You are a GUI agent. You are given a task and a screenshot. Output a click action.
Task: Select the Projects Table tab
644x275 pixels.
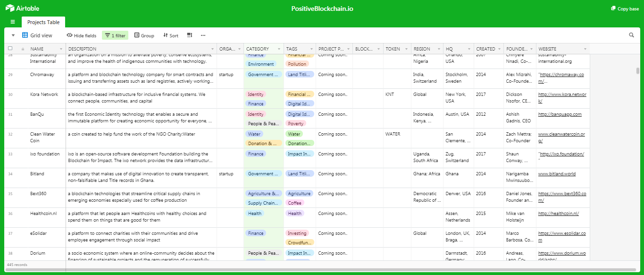click(43, 22)
